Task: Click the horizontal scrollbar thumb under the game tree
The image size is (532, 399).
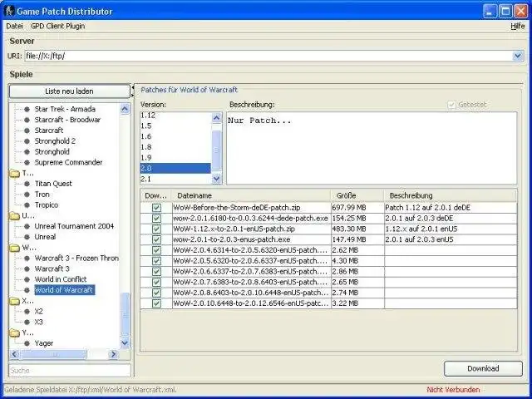Action: [x=53, y=355]
